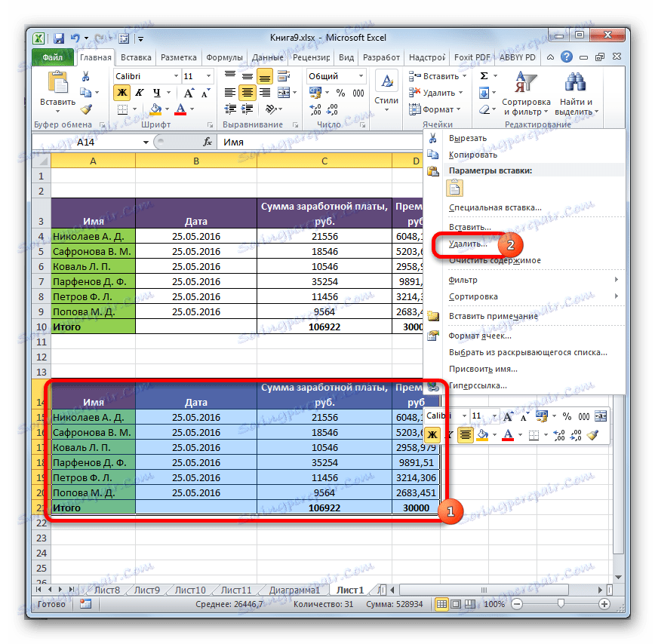Viewport: 655px width, 644px height.
Task: Open Гиперссылка... from context menu
Action: click(478, 385)
